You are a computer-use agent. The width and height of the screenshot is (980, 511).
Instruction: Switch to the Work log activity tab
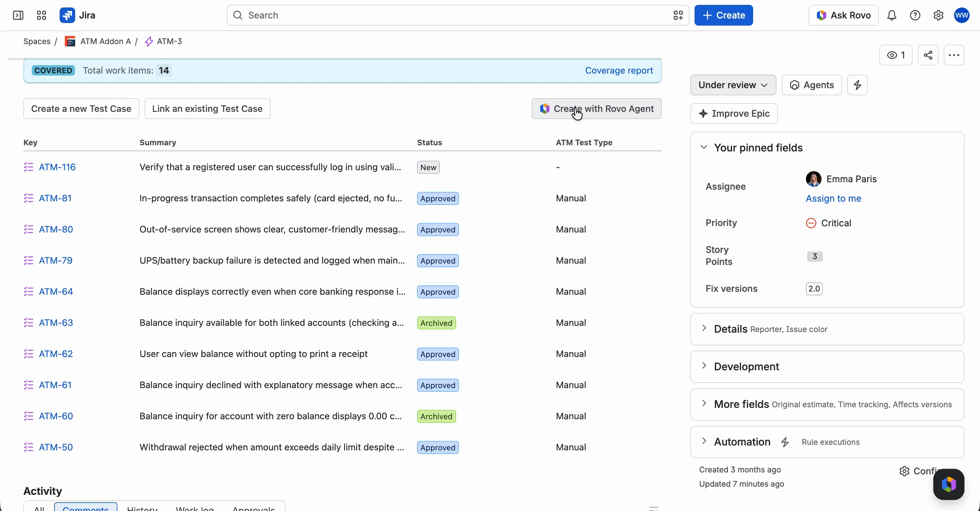click(x=195, y=508)
